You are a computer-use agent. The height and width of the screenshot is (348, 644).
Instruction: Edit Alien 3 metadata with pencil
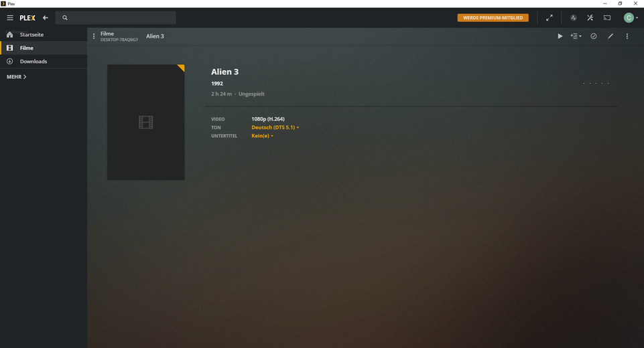pos(610,36)
